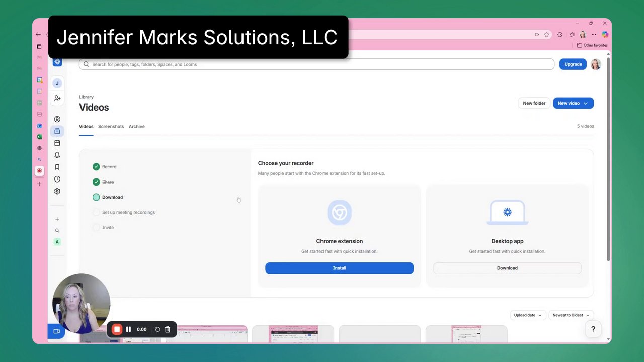Open the second video thumbnail at bottom
This screenshot has width=644, height=362.
(206, 334)
